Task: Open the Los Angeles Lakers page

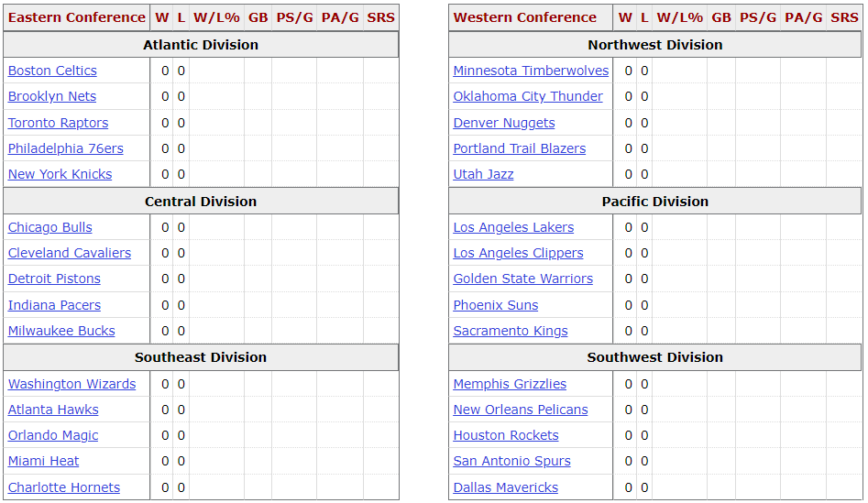Action: (x=513, y=227)
